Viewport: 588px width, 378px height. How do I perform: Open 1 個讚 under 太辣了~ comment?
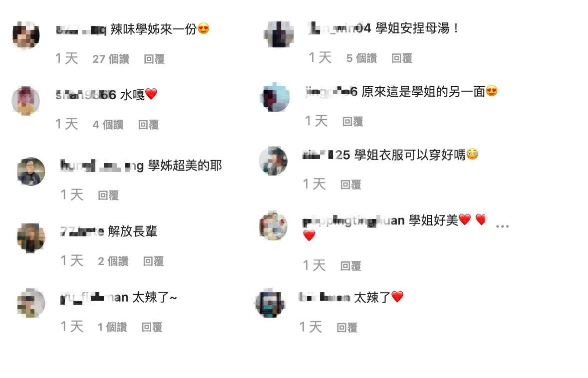point(112,327)
